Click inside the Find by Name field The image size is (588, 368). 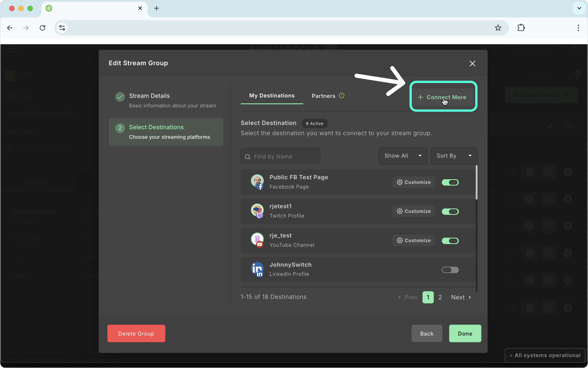pyautogui.click(x=280, y=156)
